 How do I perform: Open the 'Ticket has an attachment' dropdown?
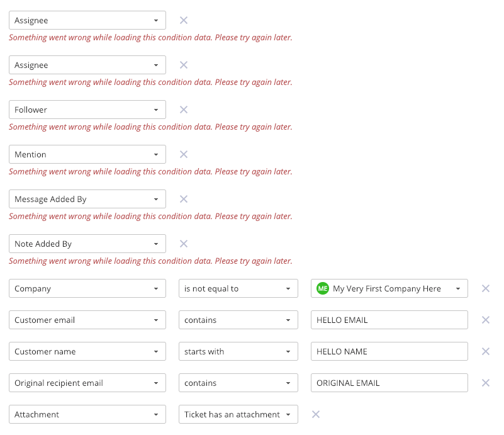238,414
